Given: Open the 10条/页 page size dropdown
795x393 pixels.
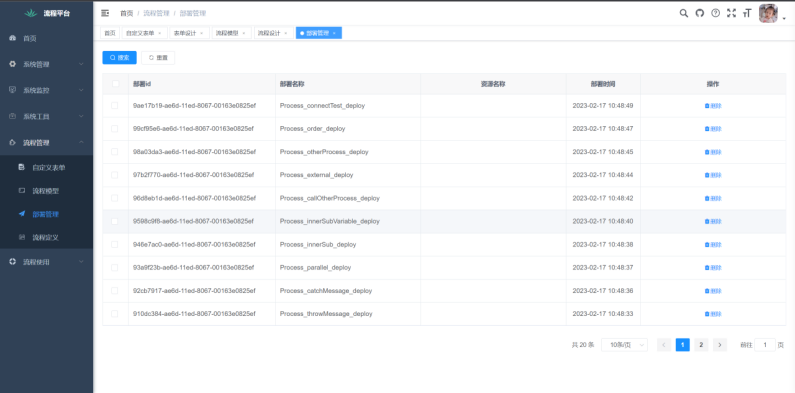Looking at the screenshot, I should coord(624,345).
